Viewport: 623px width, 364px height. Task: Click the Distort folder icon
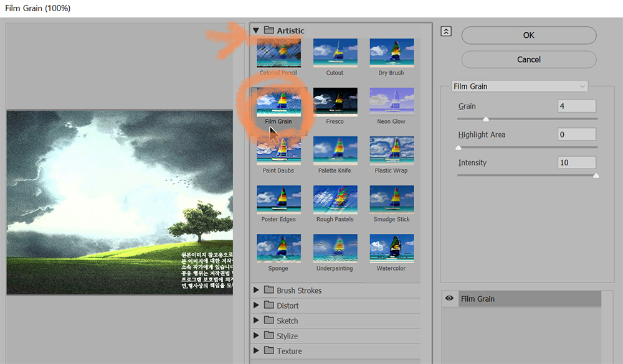pos(269,305)
